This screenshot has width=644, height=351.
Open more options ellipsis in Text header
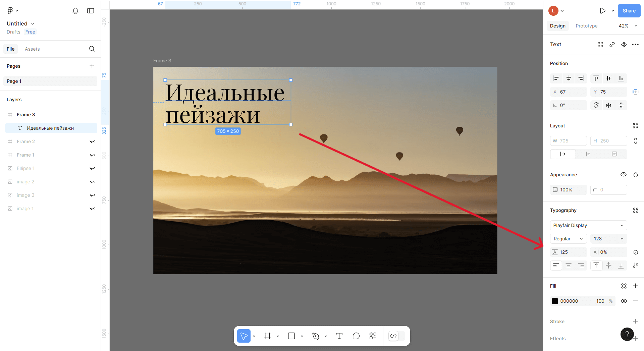click(635, 45)
